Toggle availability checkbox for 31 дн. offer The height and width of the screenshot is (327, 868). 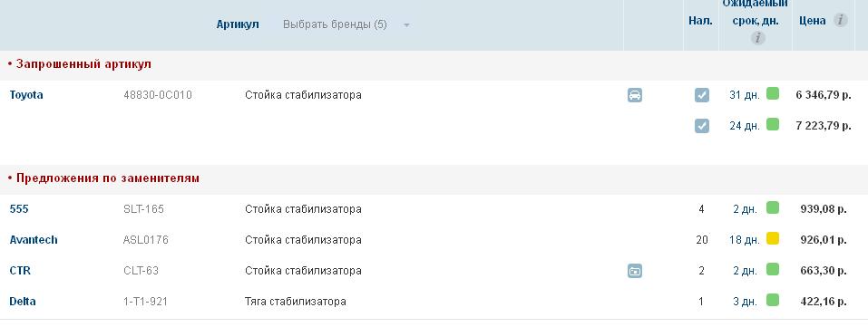701,95
